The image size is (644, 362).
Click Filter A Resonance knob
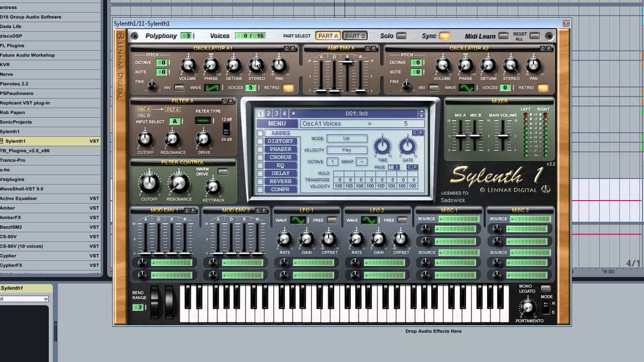(173, 139)
